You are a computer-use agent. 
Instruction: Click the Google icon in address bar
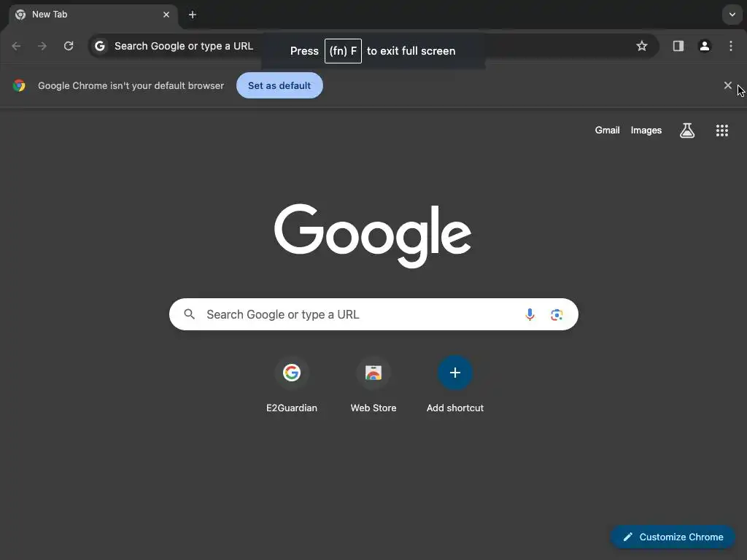tap(99, 46)
